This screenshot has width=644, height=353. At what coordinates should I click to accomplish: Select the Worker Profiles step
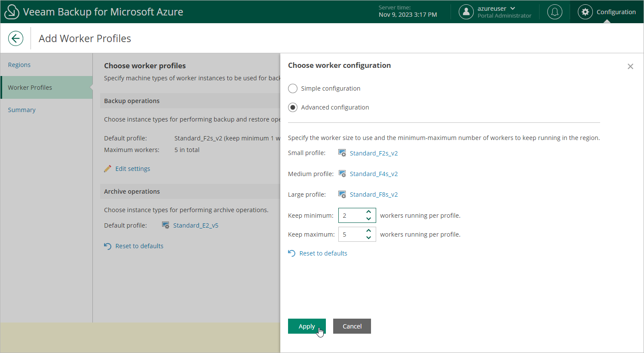[46, 88]
